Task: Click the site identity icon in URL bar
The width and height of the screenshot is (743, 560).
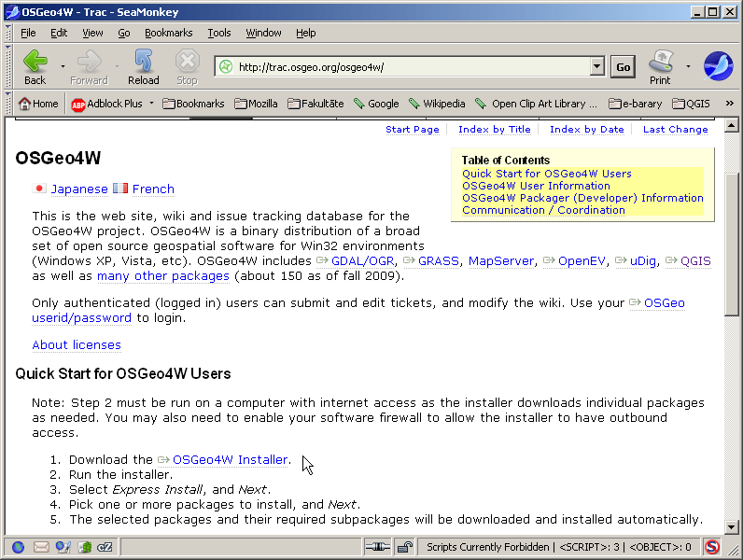Action: tap(226, 67)
